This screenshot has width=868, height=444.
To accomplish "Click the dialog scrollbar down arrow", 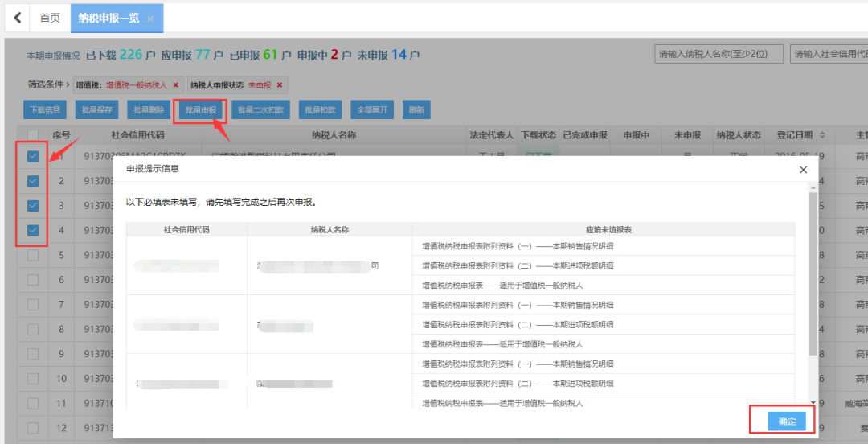I will click(813, 402).
